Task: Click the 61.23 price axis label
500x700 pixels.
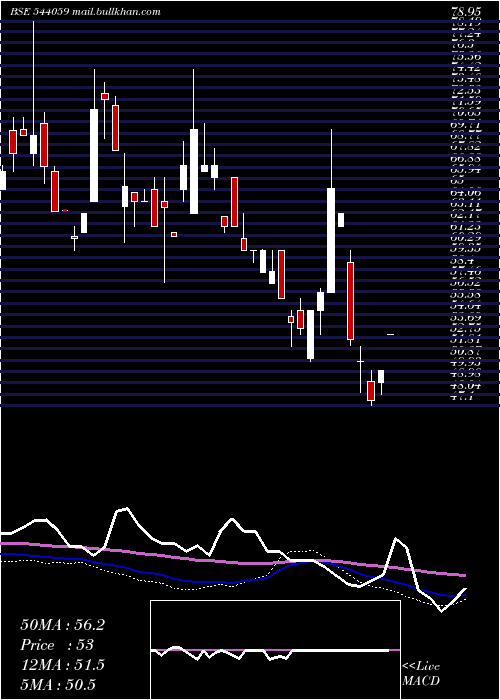Action: coord(466,227)
